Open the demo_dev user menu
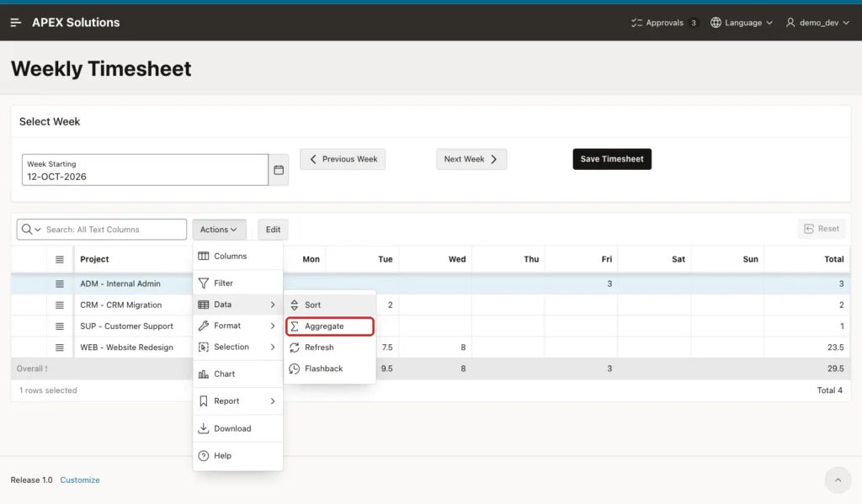 click(817, 23)
